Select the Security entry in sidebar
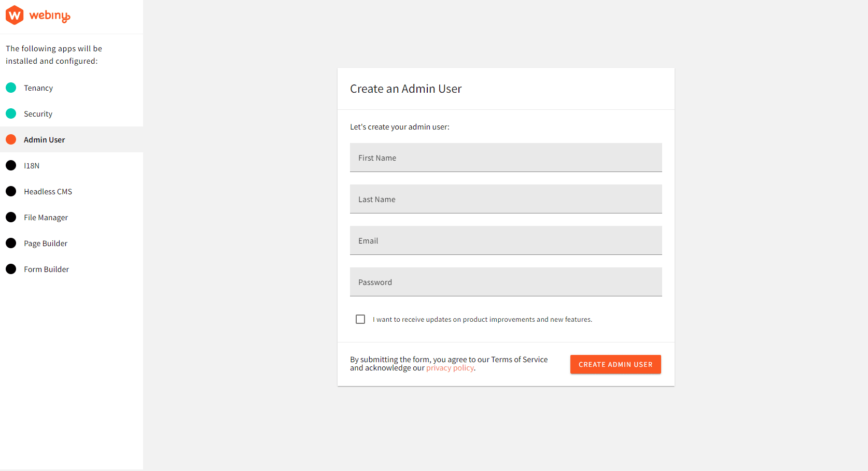868x471 pixels. [x=38, y=113]
